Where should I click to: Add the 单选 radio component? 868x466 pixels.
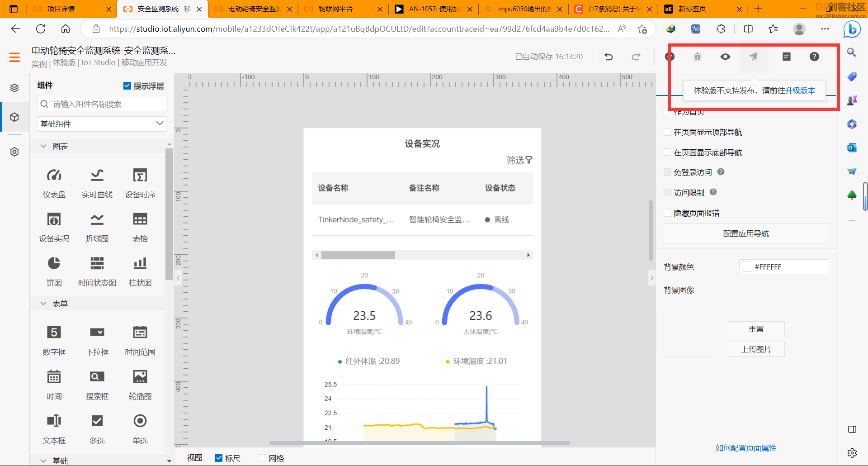(x=140, y=429)
